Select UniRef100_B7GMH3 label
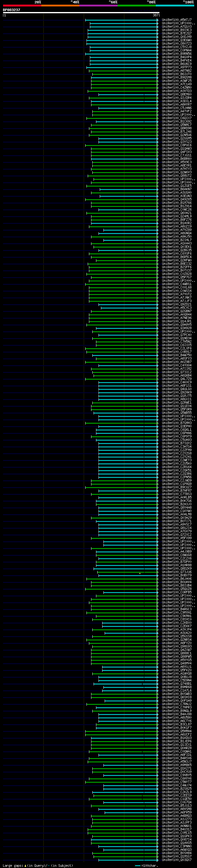 [177, 423]
